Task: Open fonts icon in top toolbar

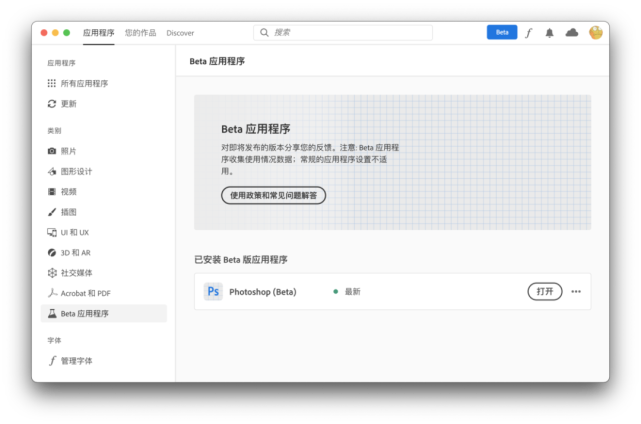Action: (529, 33)
